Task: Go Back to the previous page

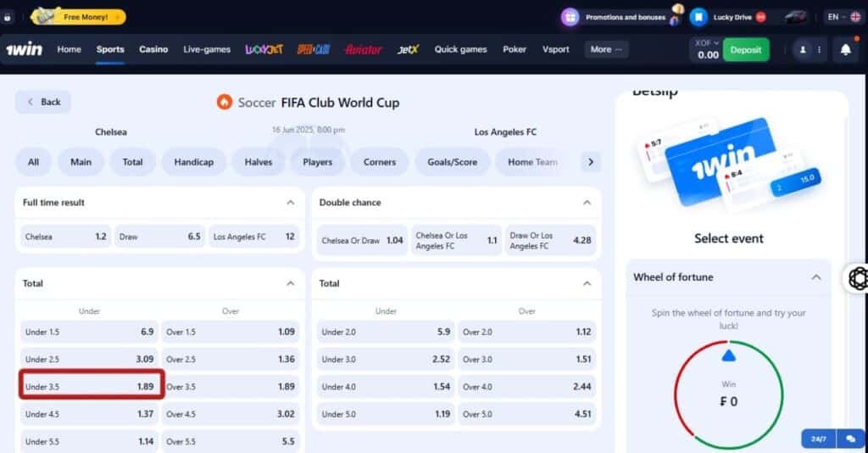Action: [43, 102]
